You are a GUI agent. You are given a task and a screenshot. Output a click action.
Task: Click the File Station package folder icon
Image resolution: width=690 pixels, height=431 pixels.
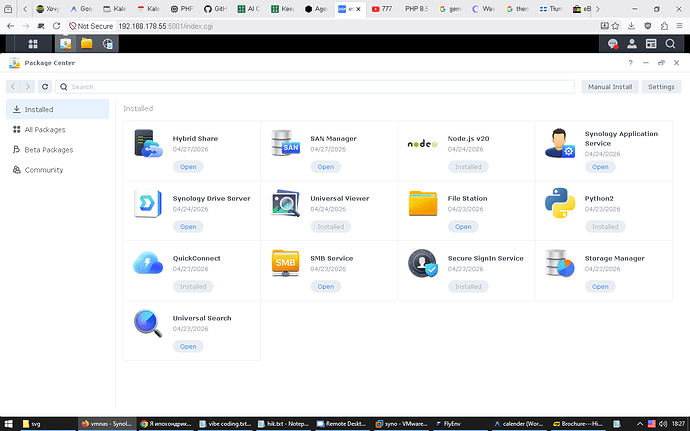(423, 203)
